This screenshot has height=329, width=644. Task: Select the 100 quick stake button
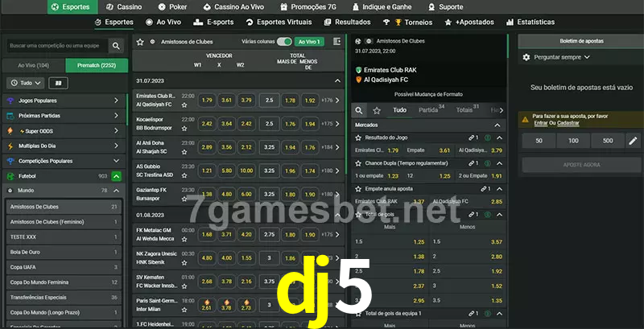click(572, 141)
